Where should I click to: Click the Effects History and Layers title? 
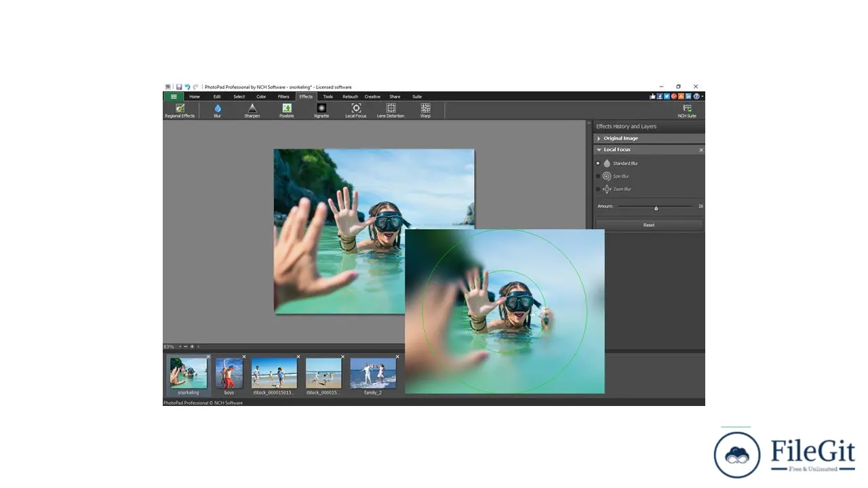(626, 127)
